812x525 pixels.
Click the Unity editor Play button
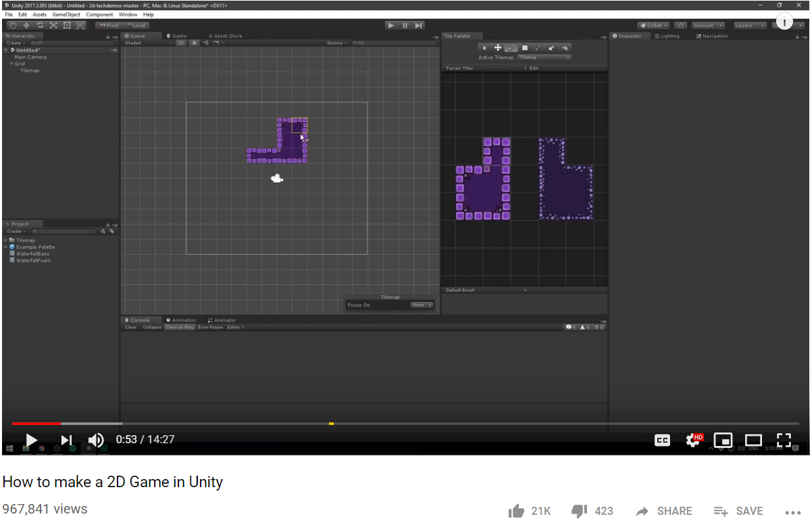pos(391,26)
